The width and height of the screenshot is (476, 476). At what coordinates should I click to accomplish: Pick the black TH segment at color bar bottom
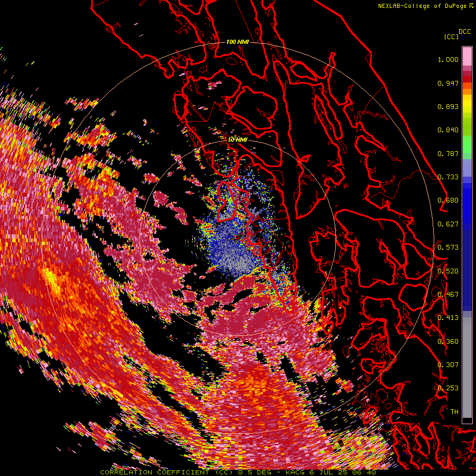coord(467,420)
